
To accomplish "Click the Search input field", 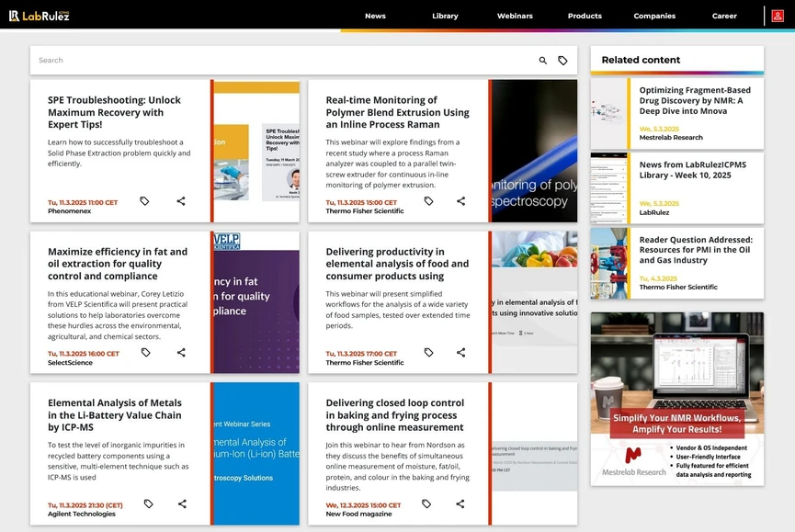I will pos(284,61).
